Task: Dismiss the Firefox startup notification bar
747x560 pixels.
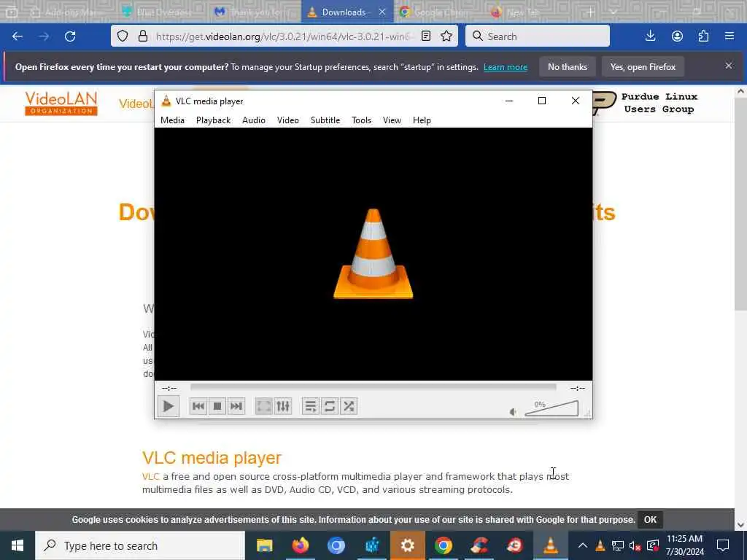Action: 729,66
